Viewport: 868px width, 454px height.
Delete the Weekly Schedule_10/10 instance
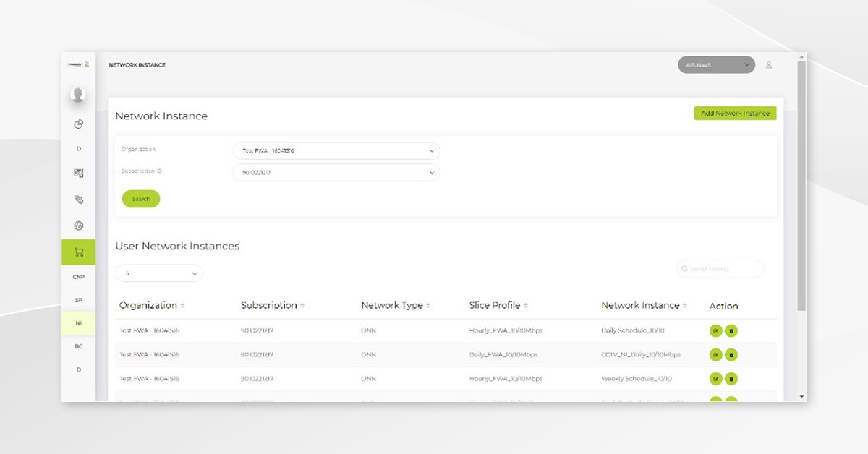pos(731,379)
